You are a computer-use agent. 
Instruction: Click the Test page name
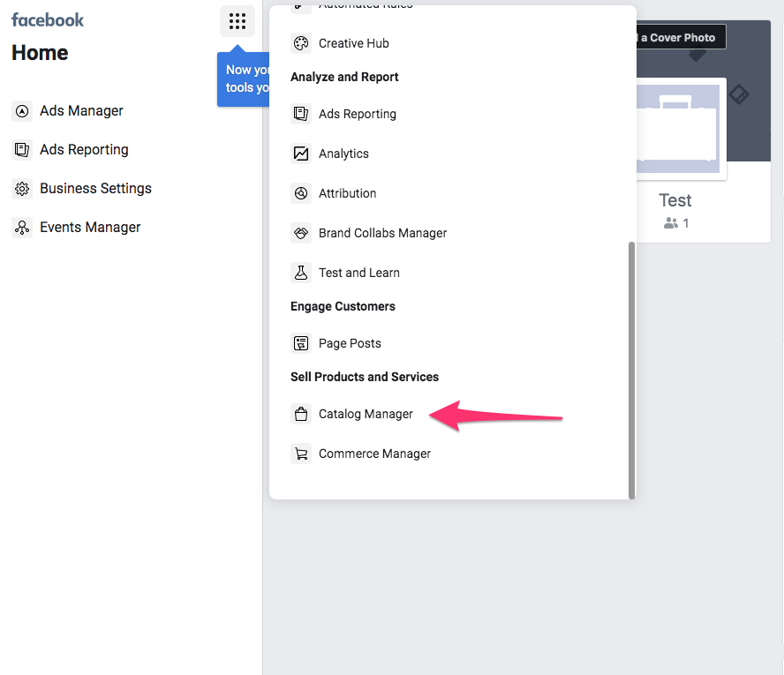click(675, 200)
